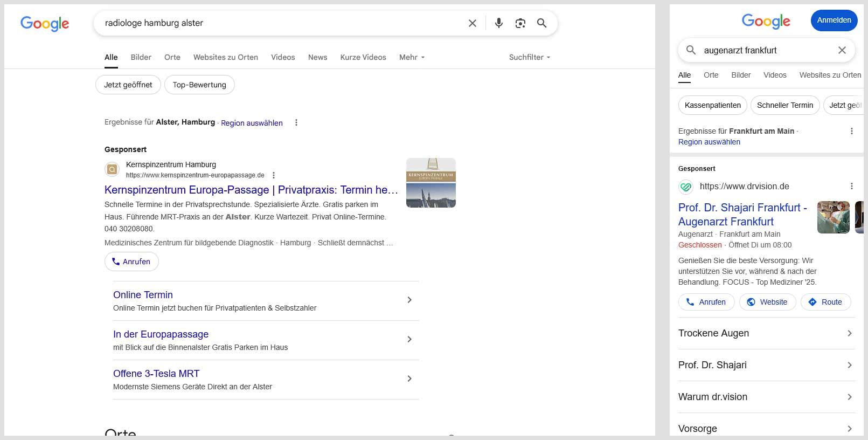Open the News tab
Viewport: 868px width, 440px height.
pos(318,57)
